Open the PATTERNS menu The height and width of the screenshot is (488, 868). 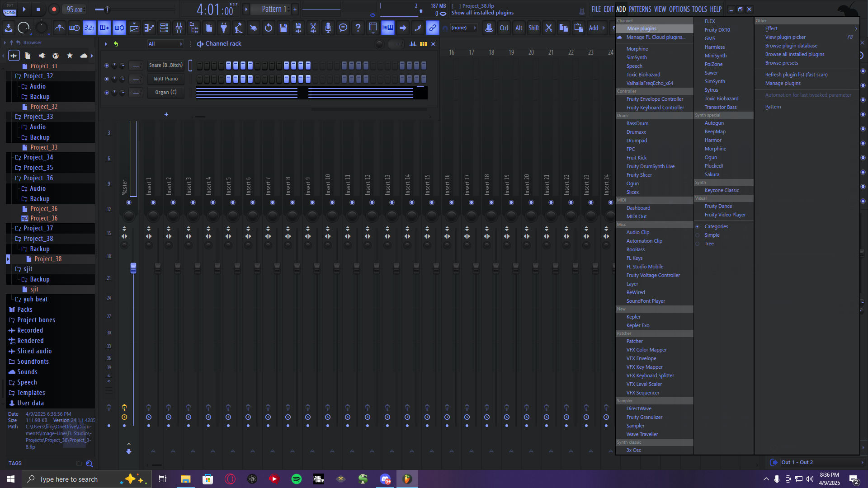point(640,9)
